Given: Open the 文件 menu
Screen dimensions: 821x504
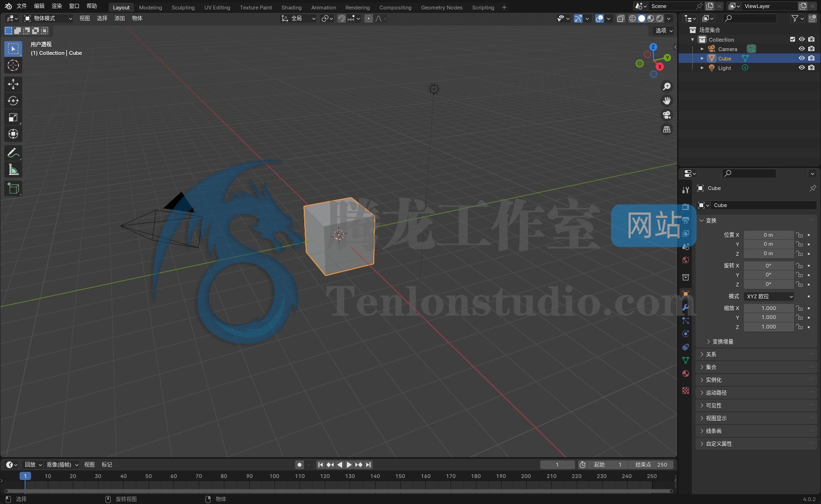Looking at the screenshot, I should coord(22,6).
